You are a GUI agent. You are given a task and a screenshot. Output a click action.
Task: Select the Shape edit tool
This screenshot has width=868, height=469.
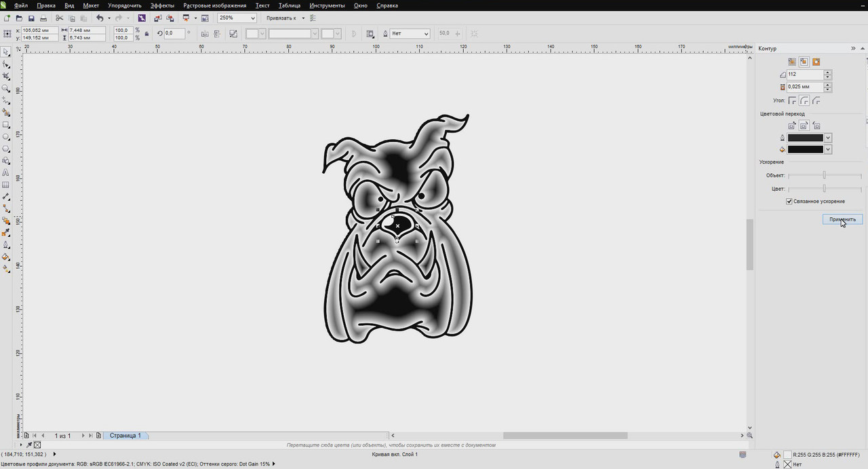click(x=6, y=64)
